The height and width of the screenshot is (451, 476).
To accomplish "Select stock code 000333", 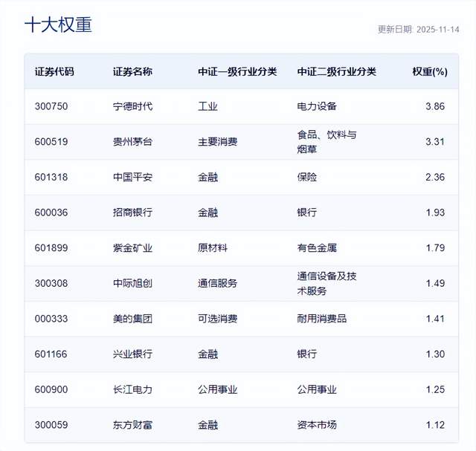I will pyautogui.click(x=51, y=319).
